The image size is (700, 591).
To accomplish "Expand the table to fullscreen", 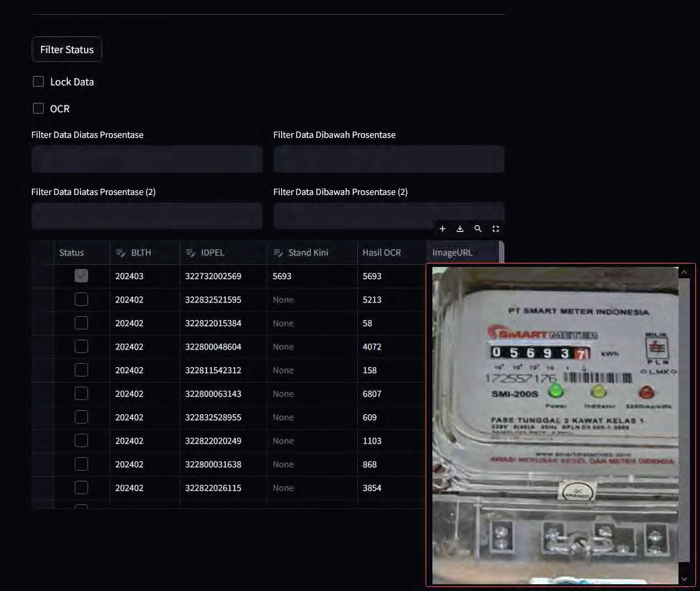I will (496, 229).
